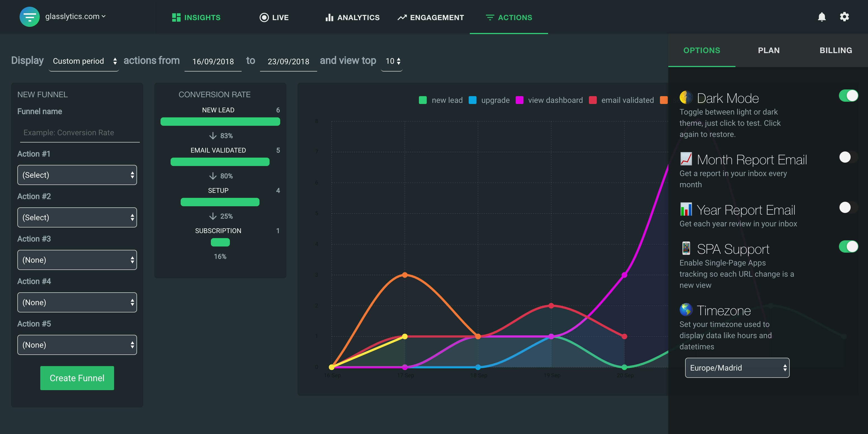Open the Action #1 select dropdown

coord(77,175)
